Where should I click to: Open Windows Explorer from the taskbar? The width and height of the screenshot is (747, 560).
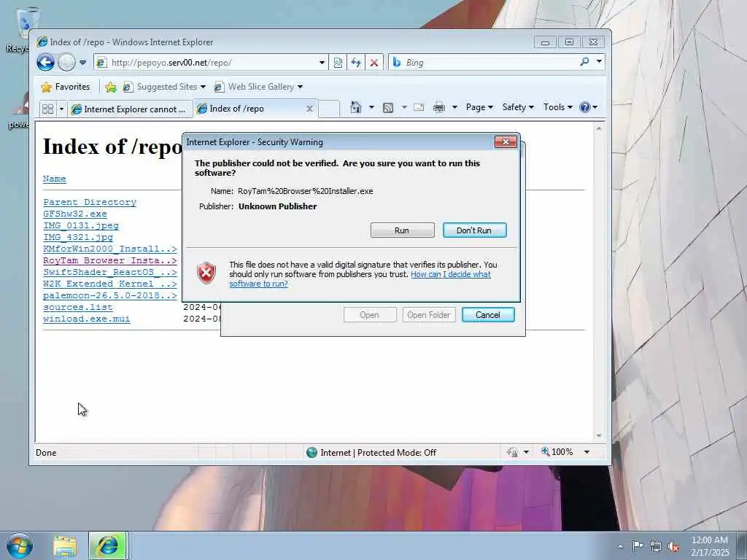[65, 546]
